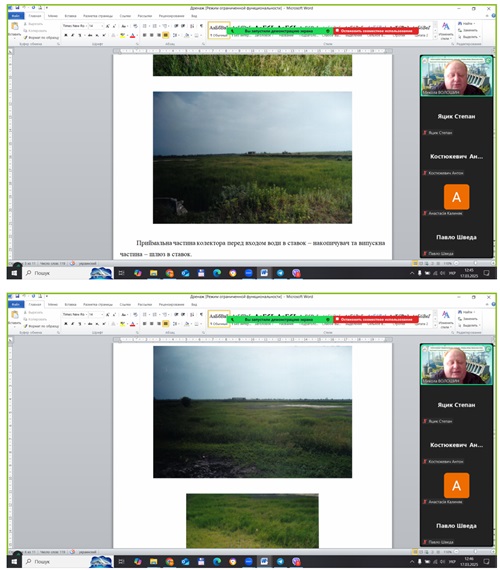Switch to Вставка tab in the bottom screenshot
Viewport: 500px width, 570px height.
71,305
